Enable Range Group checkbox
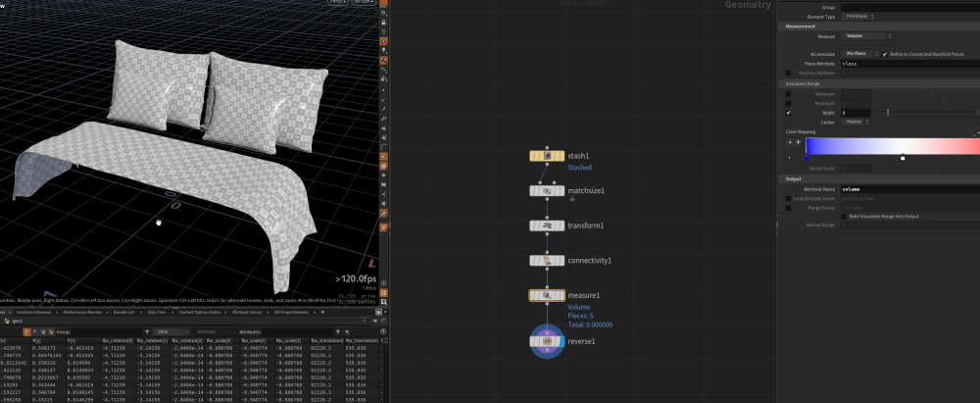The image size is (980, 403). 789,208
